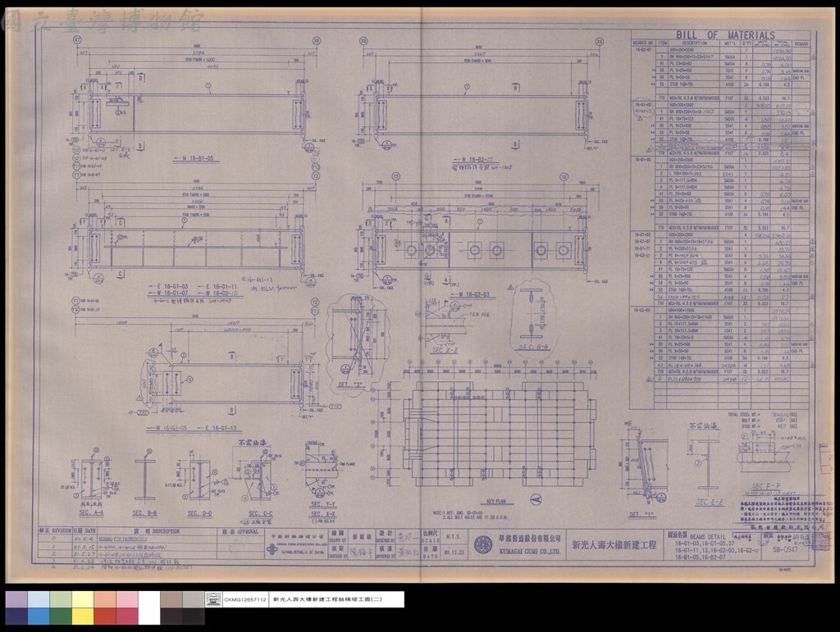840x632 pixels.
Task: Click the N 16-B1-05 beam label
Action: [x=197, y=158]
